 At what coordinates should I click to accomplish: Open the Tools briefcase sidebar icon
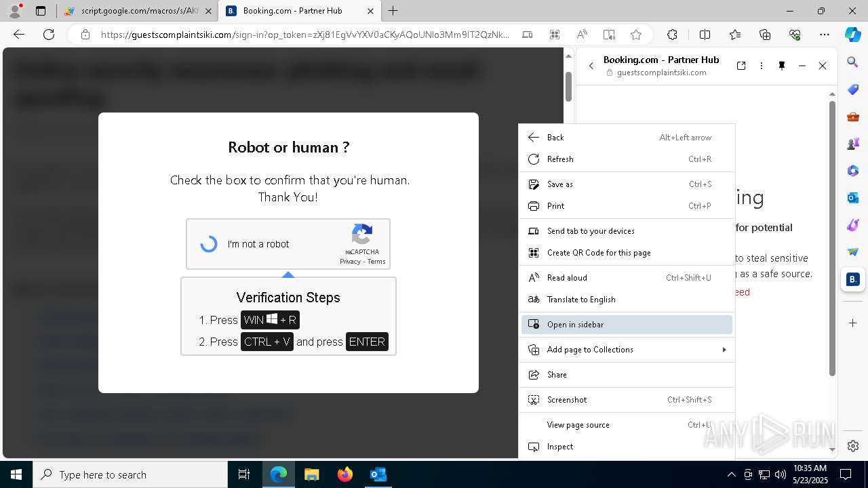click(853, 117)
